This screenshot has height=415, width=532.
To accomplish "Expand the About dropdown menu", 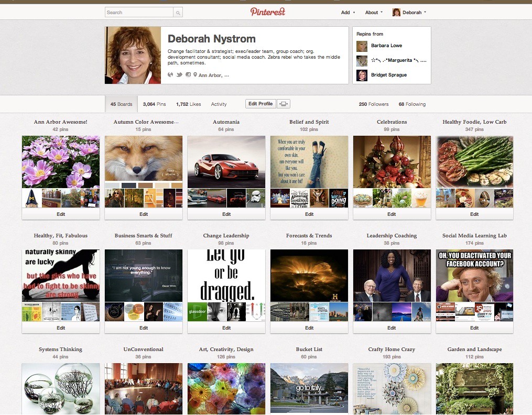I will pos(374,13).
